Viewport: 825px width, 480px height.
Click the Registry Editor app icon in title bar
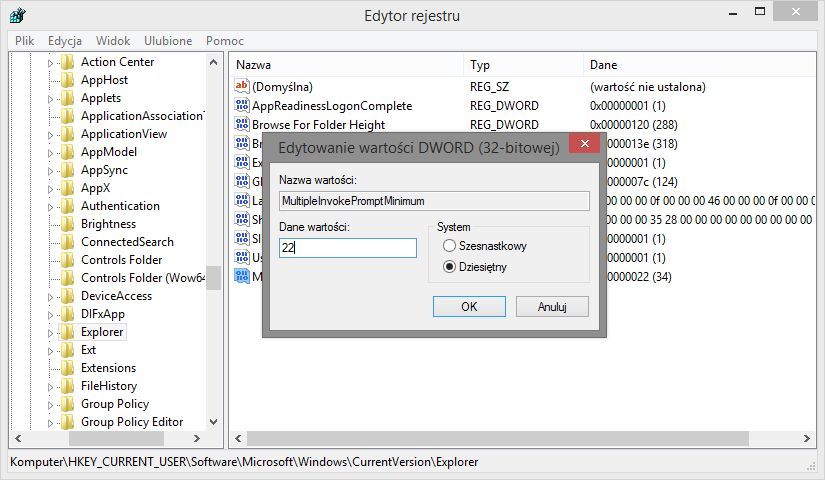(x=17, y=15)
